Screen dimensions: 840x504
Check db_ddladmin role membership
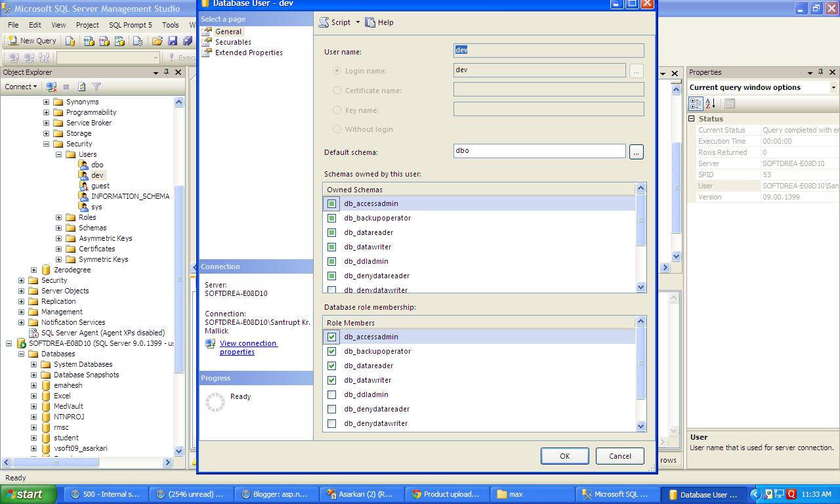331,394
